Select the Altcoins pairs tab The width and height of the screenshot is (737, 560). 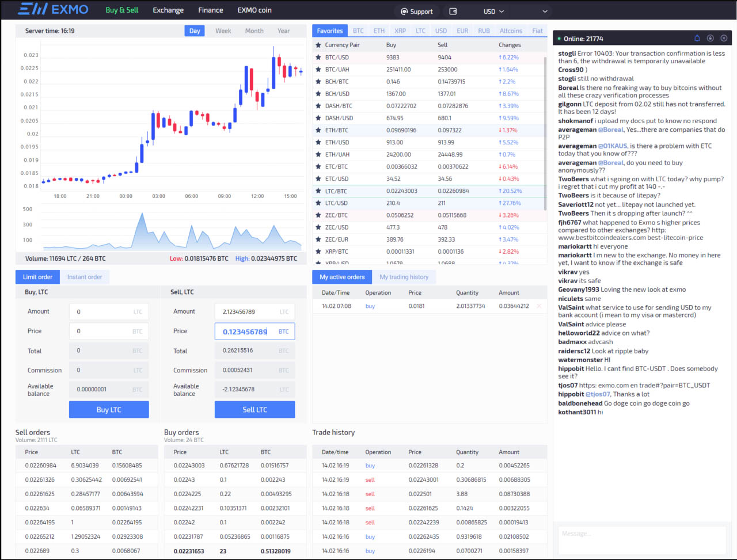point(511,31)
